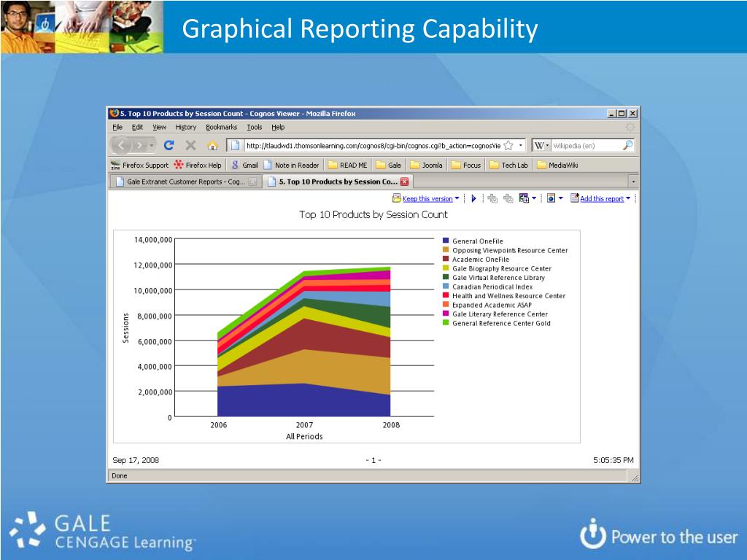Expand the Go To dropdown arrow
The height and width of the screenshot is (560, 747).
point(534,198)
